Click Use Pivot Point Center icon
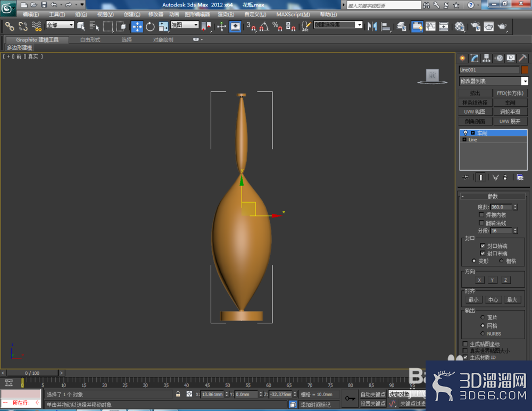 pyautogui.click(x=206, y=27)
